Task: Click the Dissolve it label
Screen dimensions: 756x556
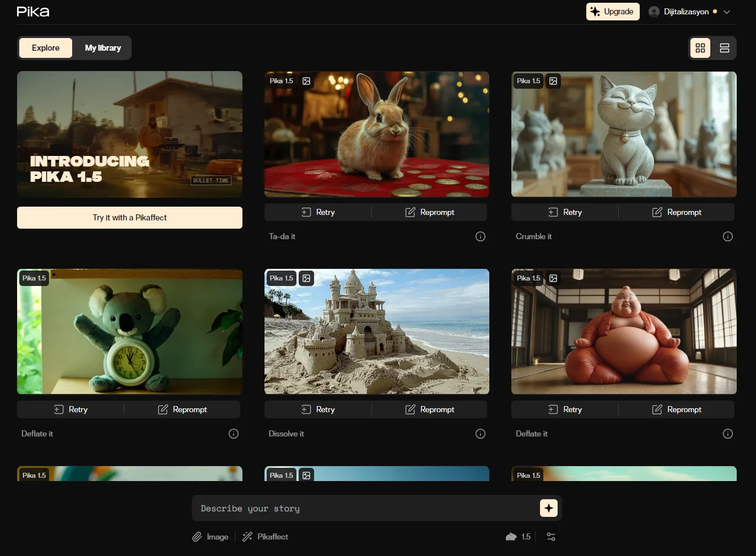Action: tap(286, 434)
